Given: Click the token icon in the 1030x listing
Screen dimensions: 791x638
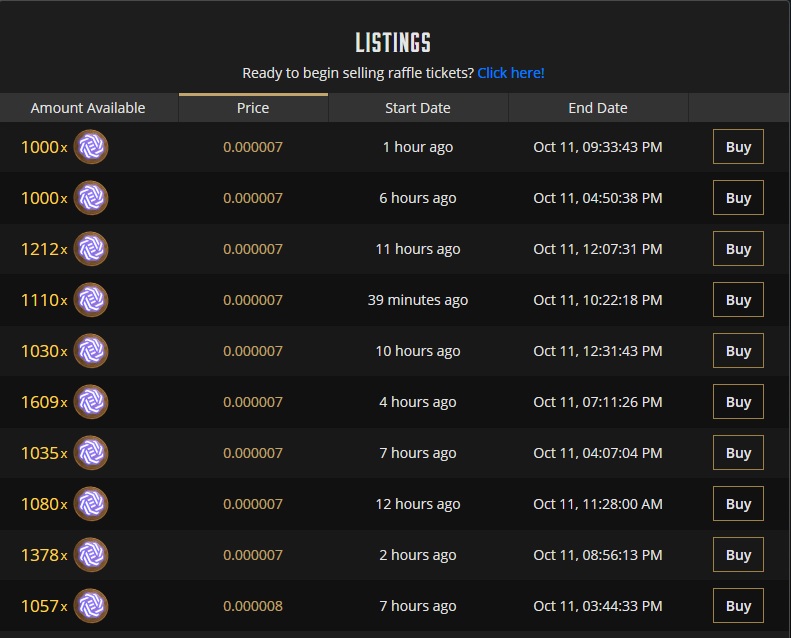Looking at the screenshot, I should 91,351.
